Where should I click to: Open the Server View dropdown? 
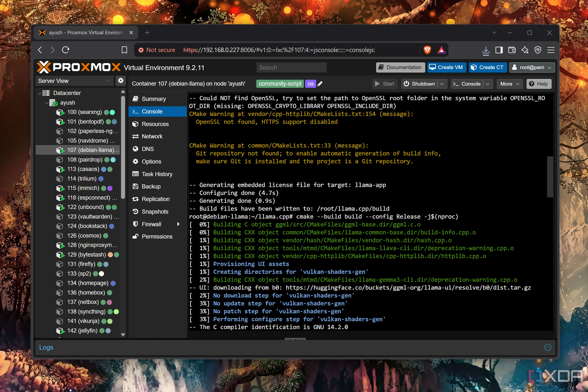click(x=74, y=81)
